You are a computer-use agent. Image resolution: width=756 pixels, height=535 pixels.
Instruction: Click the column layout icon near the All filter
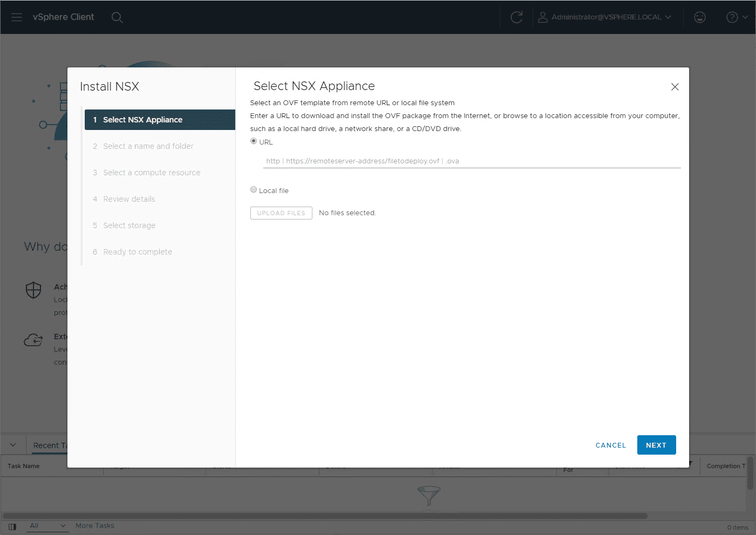pos(12,526)
